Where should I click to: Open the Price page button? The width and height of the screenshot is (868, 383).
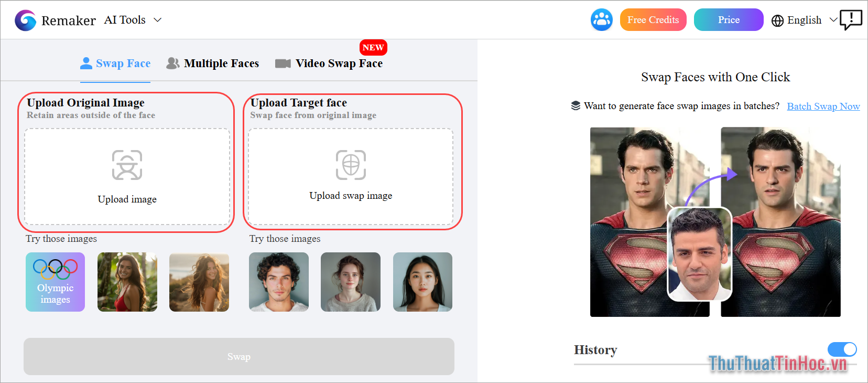tap(729, 20)
